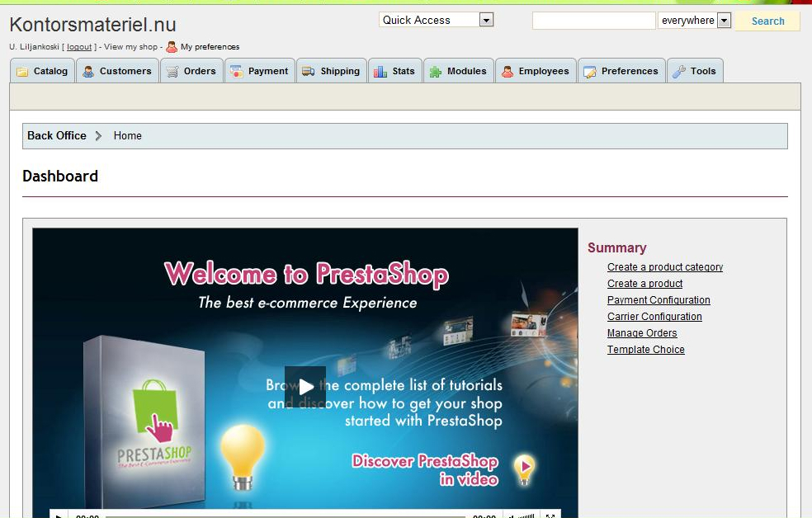Click the wrench icon on the Tools tab
812x518 pixels.
pyautogui.click(x=679, y=72)
